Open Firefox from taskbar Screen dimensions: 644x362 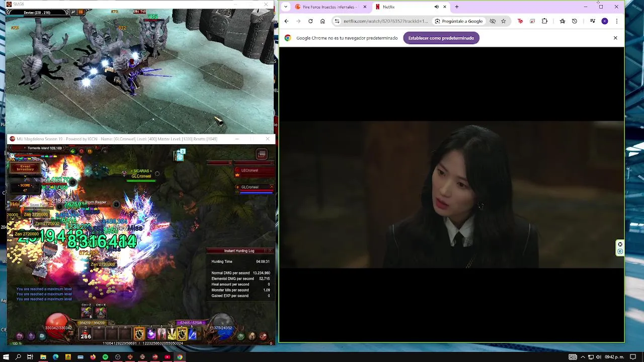click(93, 357)
